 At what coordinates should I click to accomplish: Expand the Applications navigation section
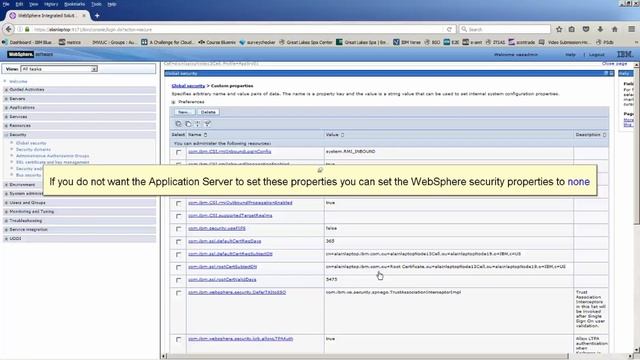[x=6, y=108]
